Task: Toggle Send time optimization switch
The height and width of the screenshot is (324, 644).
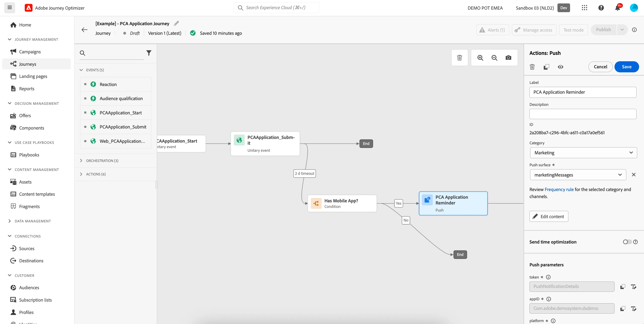Action: coord(627,242)
